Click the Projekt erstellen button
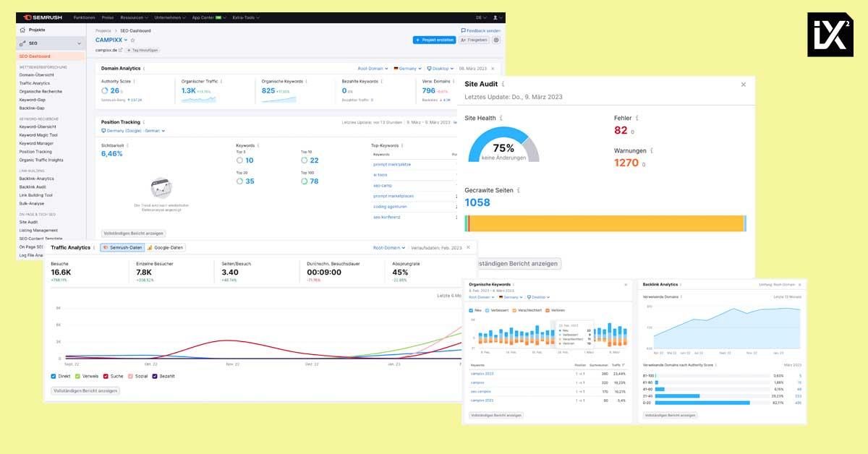The height and width of the screenshot is (454, 868). click(x=434, y=40)
